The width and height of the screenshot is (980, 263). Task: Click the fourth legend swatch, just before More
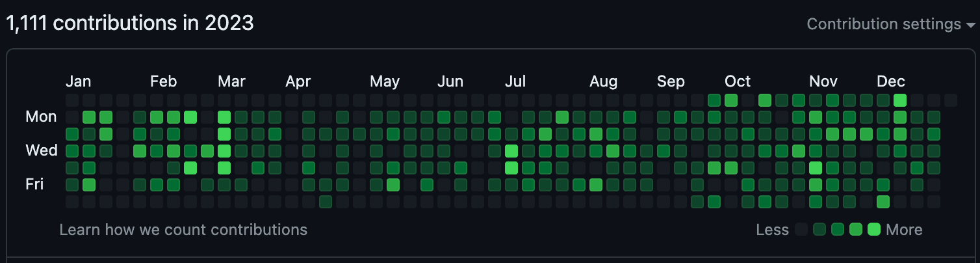point(856,229)
